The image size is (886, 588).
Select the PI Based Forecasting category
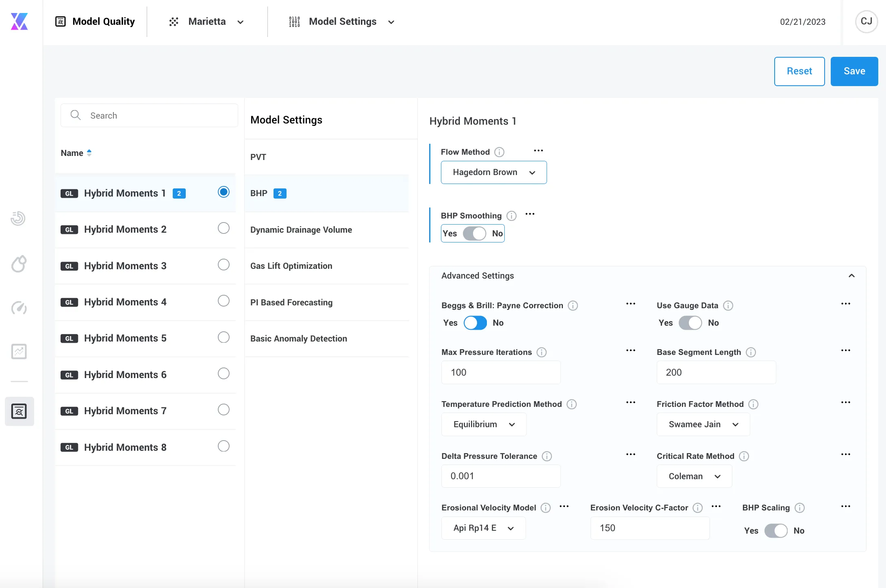[327, 303]
